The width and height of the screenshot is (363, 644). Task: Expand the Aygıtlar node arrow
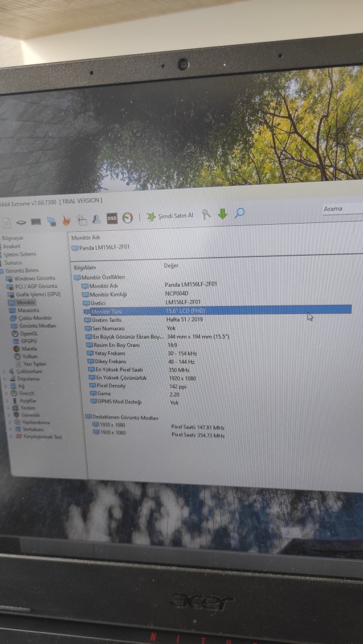[x=7, y=401]
